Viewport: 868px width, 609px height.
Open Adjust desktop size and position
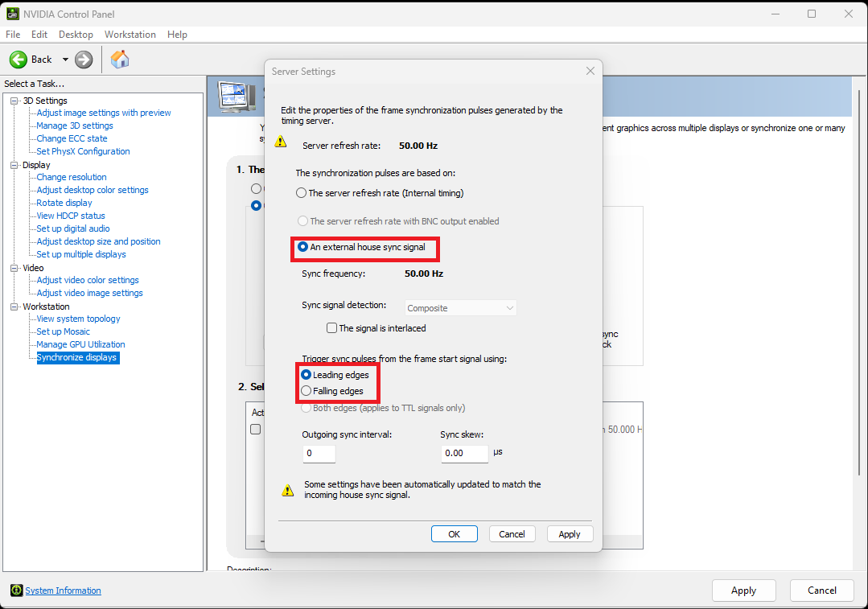click(98, 241)
